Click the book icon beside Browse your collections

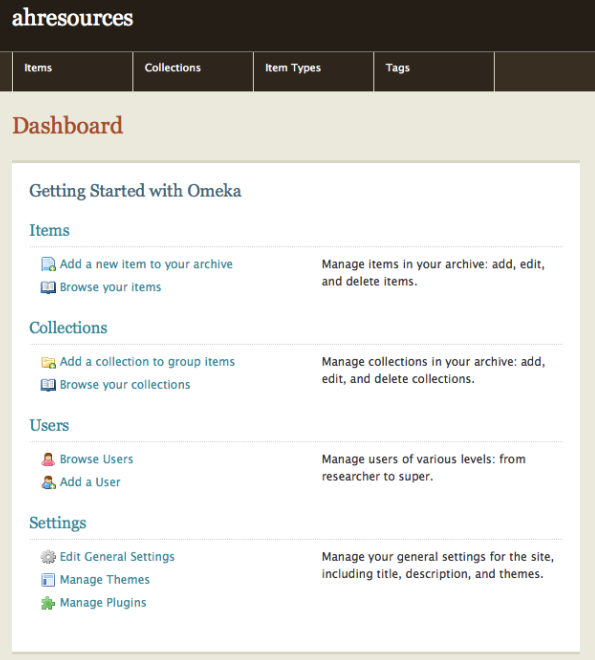click(48, 385)
